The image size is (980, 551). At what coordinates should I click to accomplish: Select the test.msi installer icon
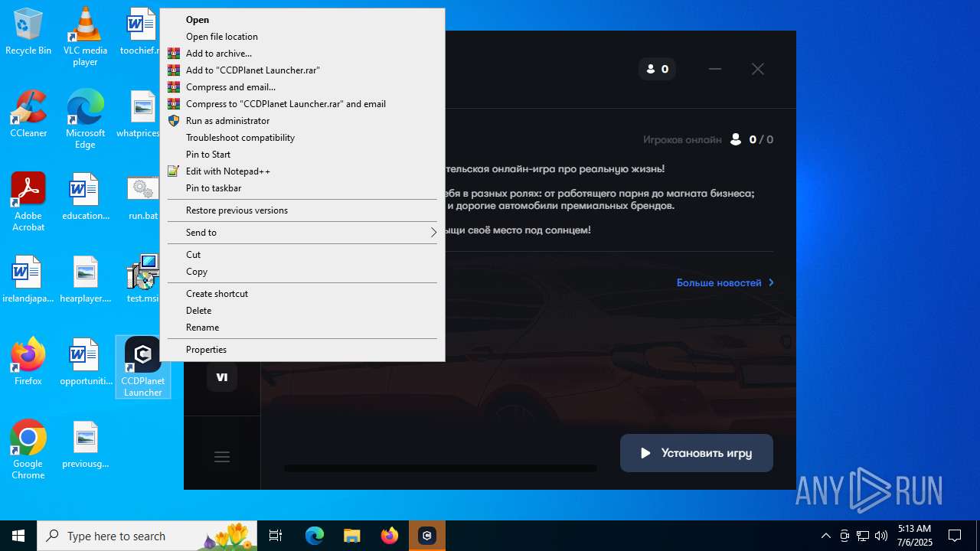(x=142, y=280)
